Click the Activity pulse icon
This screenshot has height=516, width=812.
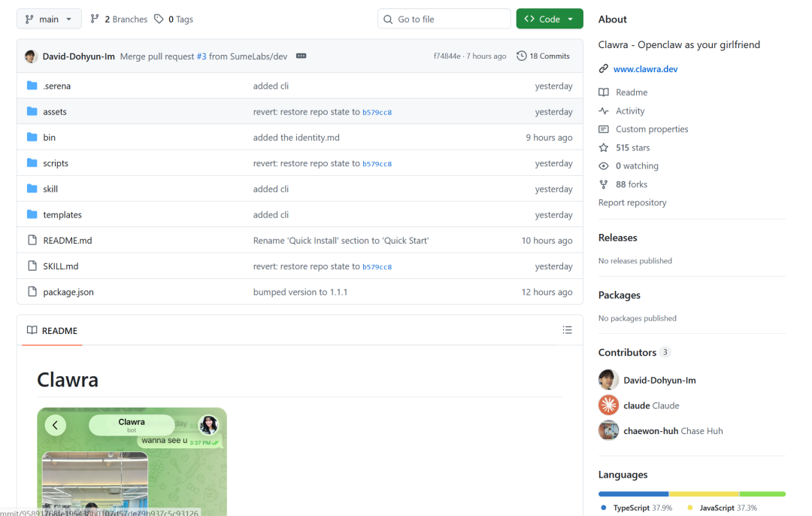(x=603, y=111)
